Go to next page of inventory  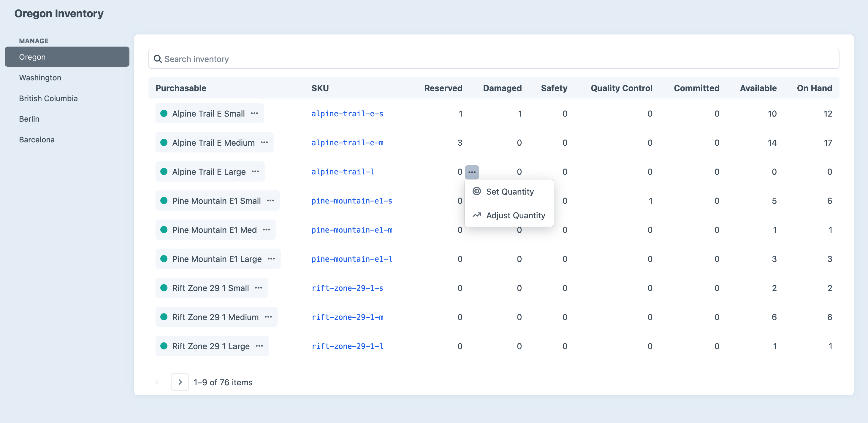tap(180, 382)
